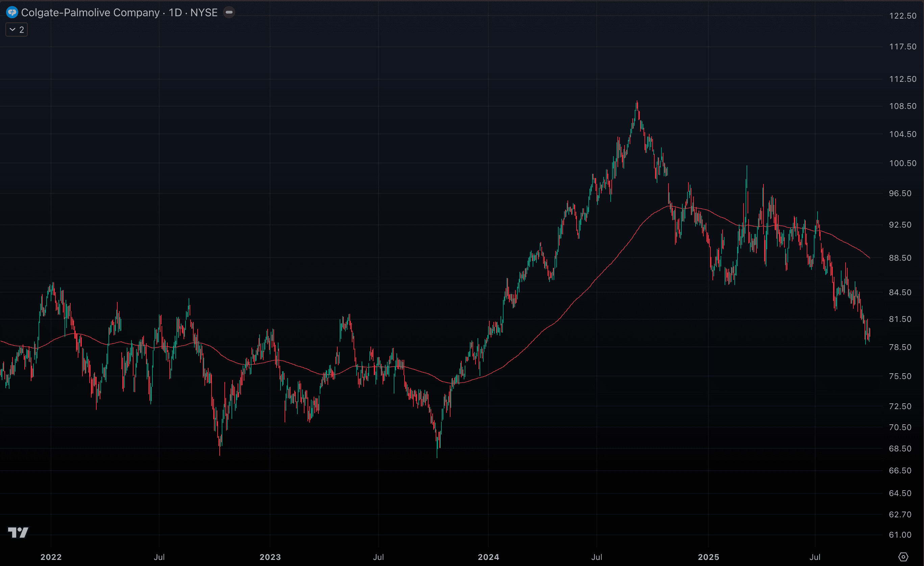Collapse the indicators list showing 2
Screen dimensions: 924x566
click(16, 29)
